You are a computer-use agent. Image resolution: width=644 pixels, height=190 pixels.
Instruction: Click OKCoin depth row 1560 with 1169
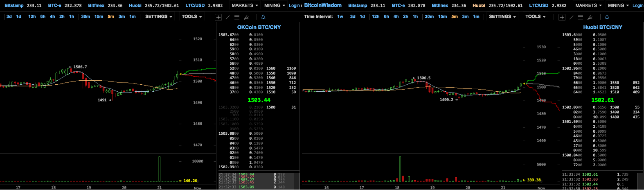(x=281, y=68)
